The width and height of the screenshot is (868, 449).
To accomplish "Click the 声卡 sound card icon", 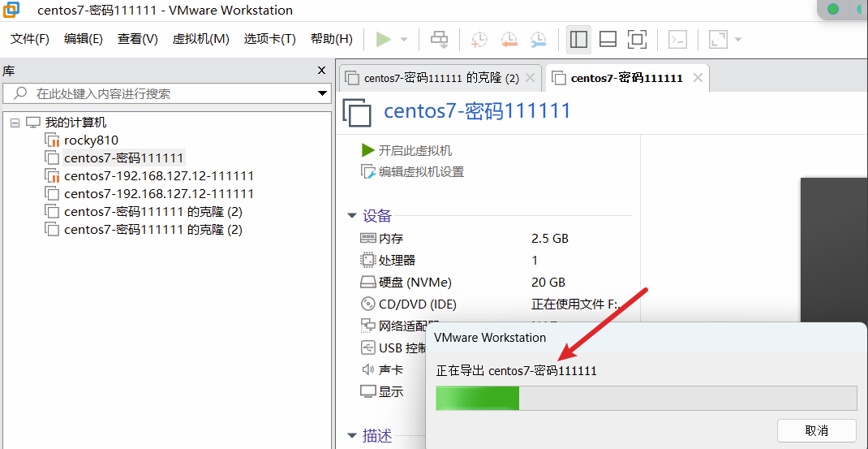I will [367, 369].
